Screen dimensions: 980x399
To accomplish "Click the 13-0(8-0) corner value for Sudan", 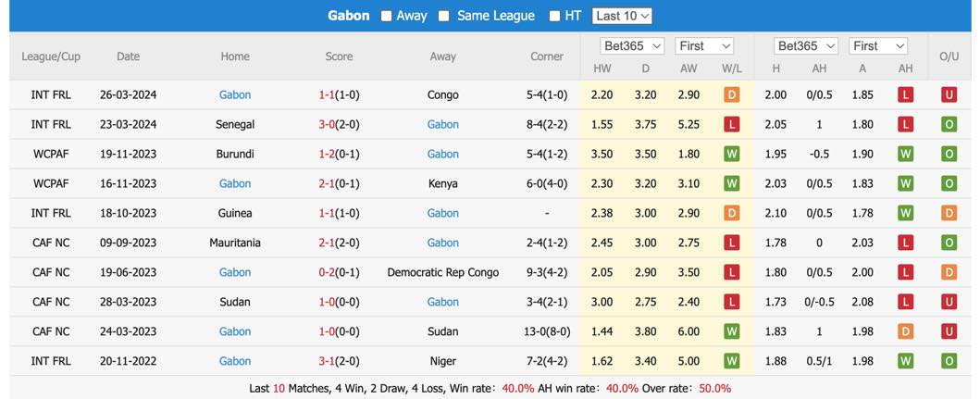I will (x=547, y=331).
